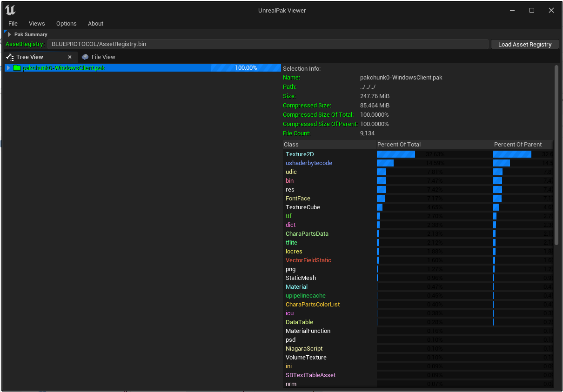The image size is (563, 392).
Task: Click the Texture2D percent bar icon strip
Action: tap(395, 154)
